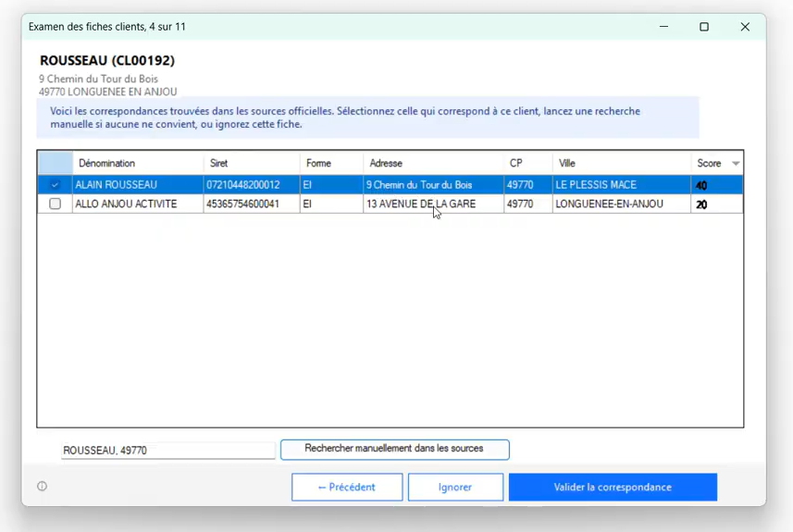Click the ROUSSEAU (CL00192) heading

[x=107, y=61]
